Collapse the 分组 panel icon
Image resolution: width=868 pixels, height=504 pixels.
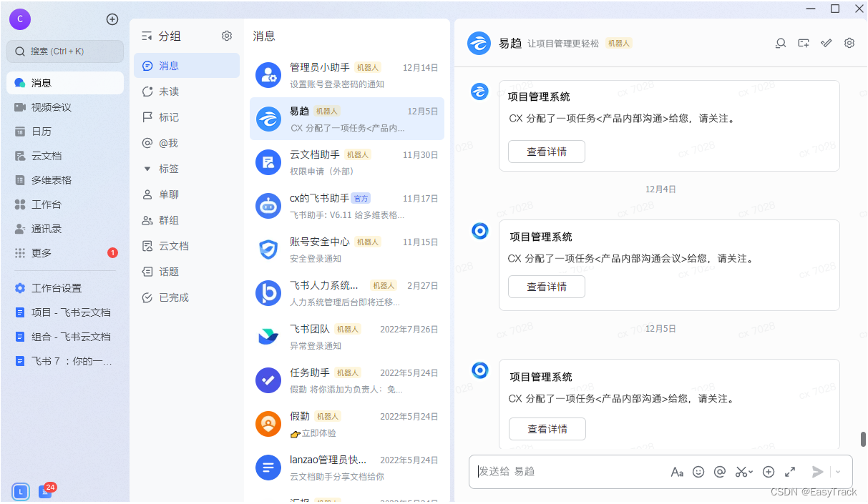tap(147, 36)
